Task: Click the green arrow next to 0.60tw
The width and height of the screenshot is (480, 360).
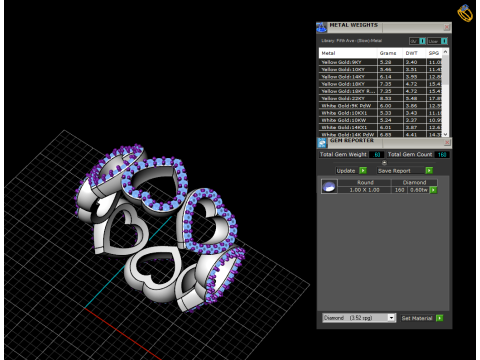Action: coord(433,190)
